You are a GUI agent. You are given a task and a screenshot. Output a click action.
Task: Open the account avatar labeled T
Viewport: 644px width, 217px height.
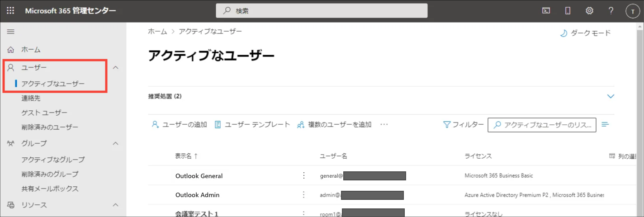tap(632, 11)
